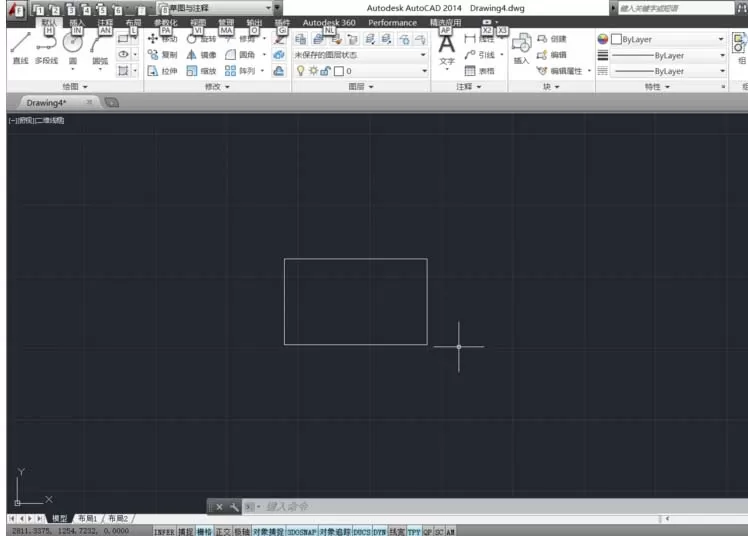
Task: Click the help search keyword field
Action: pyautogui.click(x=675, y=8)
